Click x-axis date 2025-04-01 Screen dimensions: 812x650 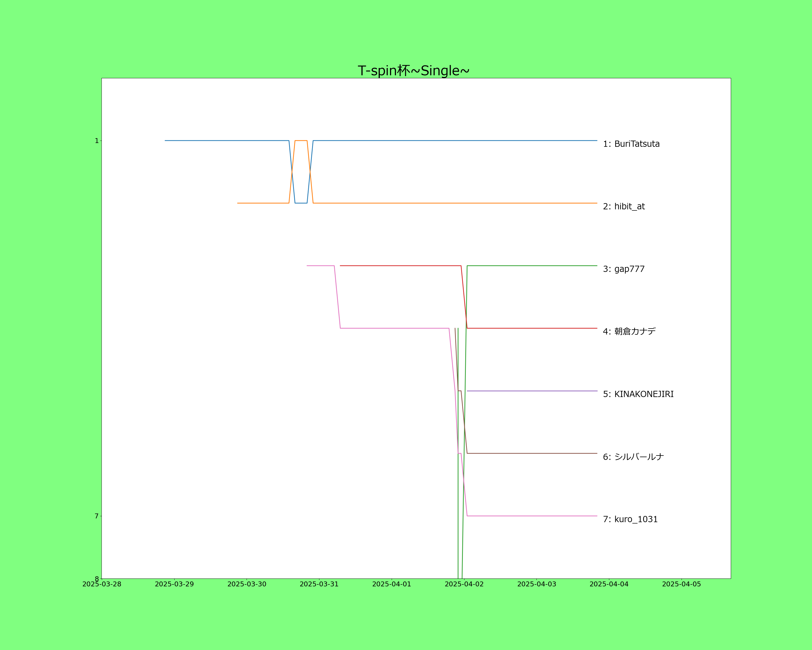(392, 584)
